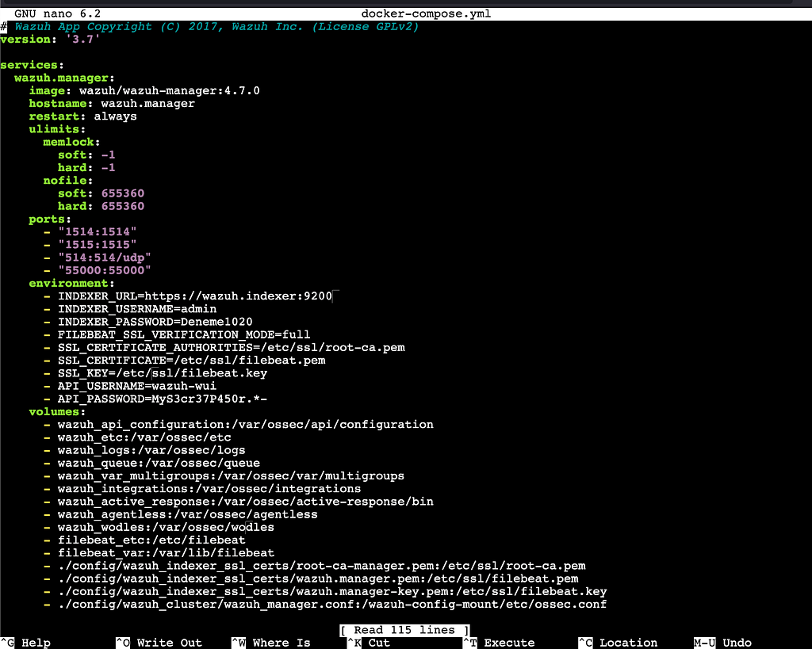Click the ^C Location shortcut
This screenshot has height=649, width=812.
point(618,643)
